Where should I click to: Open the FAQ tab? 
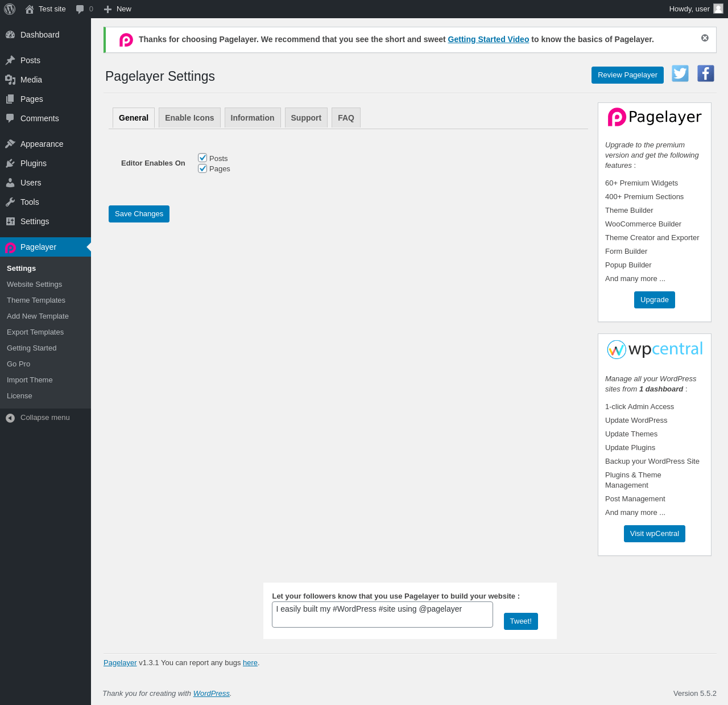(346, 118)
